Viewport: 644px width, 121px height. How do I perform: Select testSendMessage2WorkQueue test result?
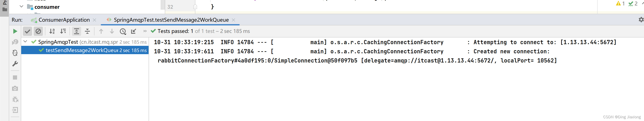(x=82, y=50)
